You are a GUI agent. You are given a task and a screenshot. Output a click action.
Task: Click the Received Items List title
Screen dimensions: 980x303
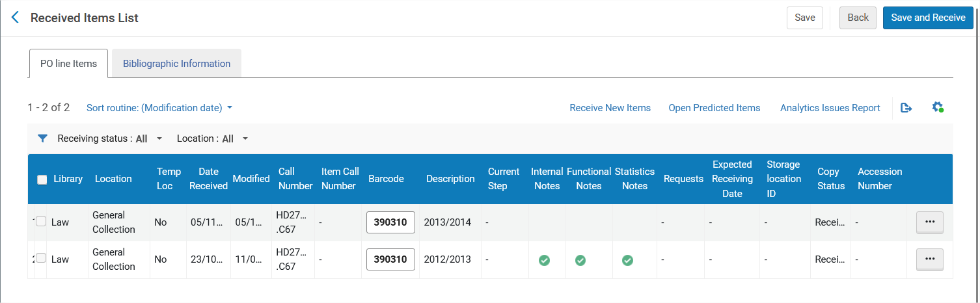[85, 18]
